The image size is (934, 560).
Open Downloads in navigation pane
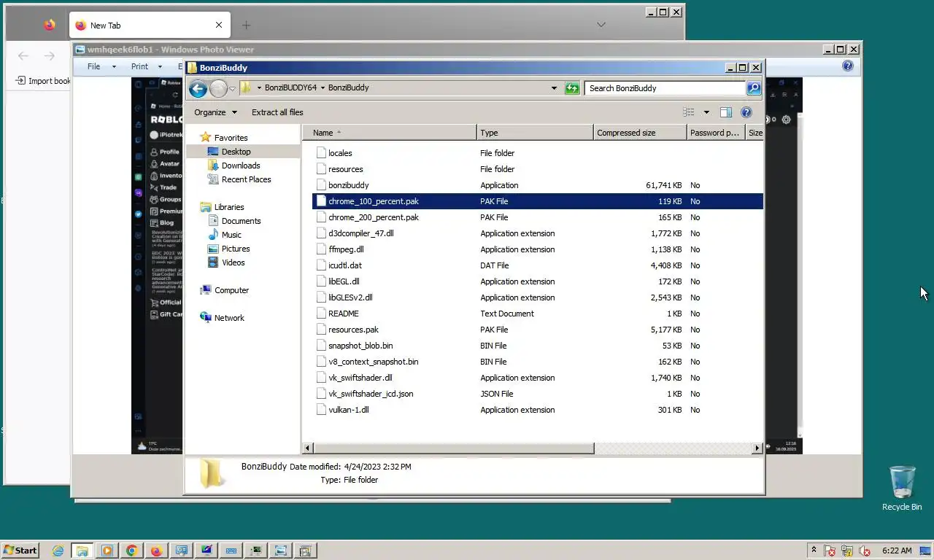pos(241,166)
